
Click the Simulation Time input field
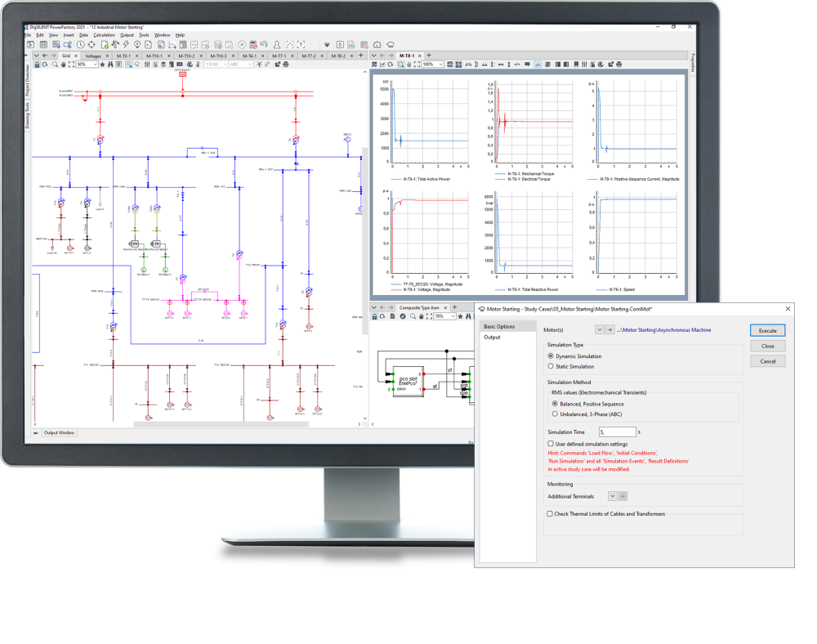point(617,432)
